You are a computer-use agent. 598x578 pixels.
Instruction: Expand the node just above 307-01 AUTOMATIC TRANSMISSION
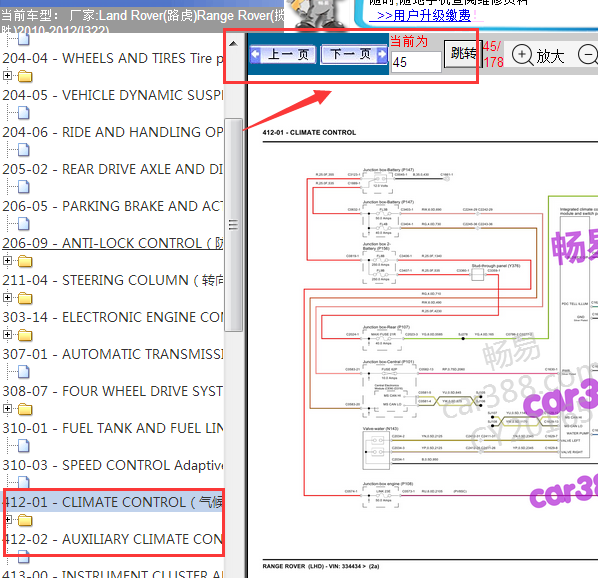pos(7,334)
